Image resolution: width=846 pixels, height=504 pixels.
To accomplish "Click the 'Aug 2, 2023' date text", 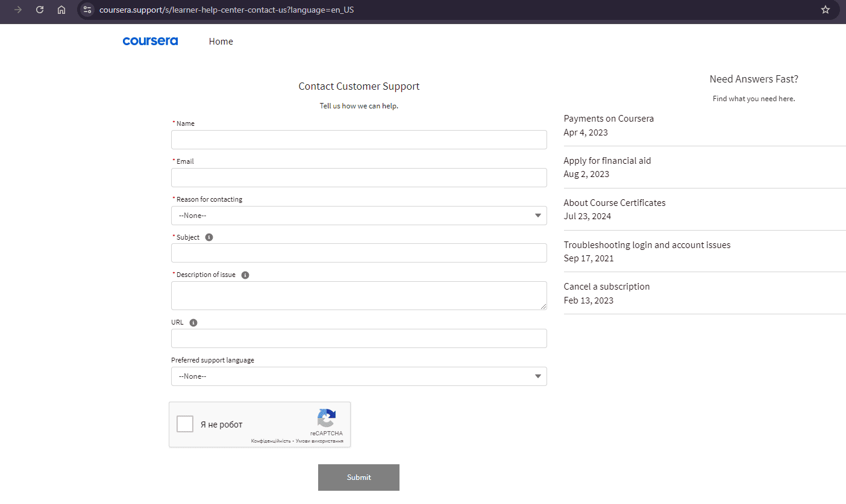I will pyautogui.click(x=586, y=174).
